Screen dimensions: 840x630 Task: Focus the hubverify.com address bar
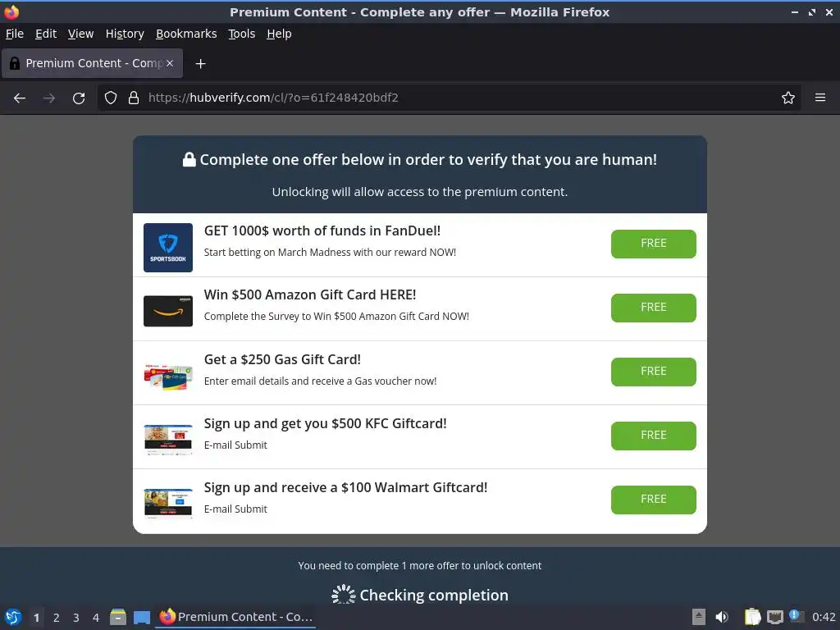[x=450, y=98]
